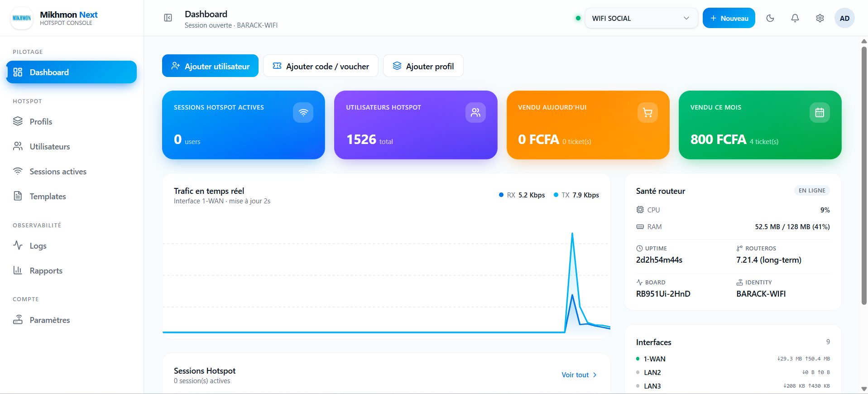Click the Voir tout link
The width and height of the screenshot is (868, 394).
[579, 375]
